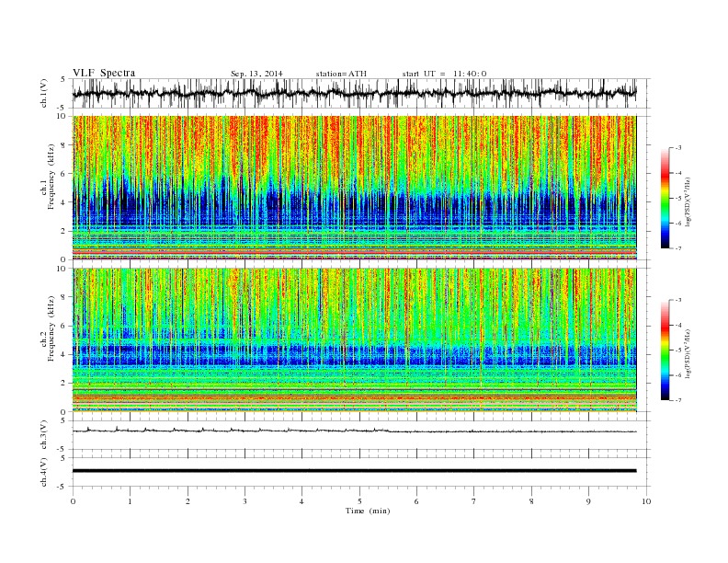The height and width of the screenshot is (563, 728).
Task: Click the "Time (min)" x-axis label
Action: (x=368, y=511)
